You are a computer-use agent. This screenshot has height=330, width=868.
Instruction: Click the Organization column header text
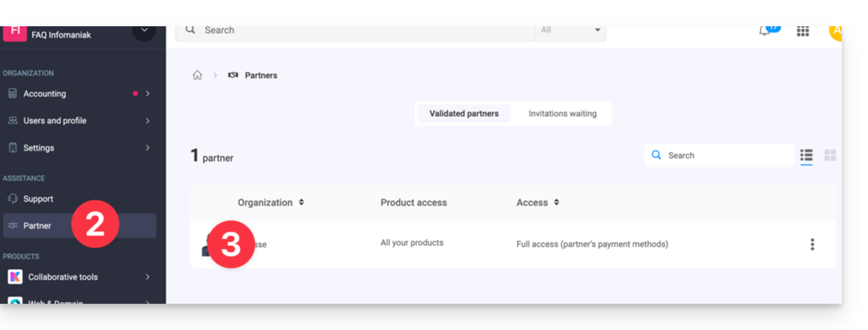[265, 202]
